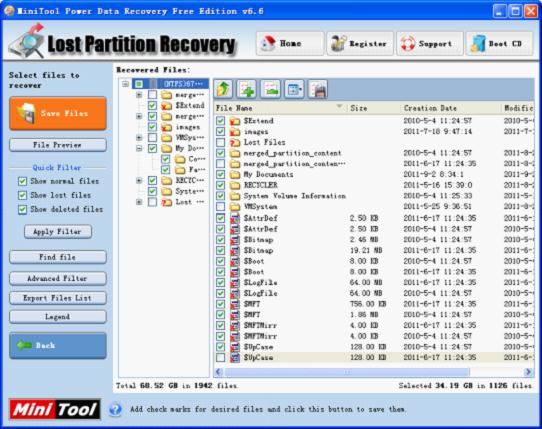
Task: Click the picture preview toolbar icon
Action: pyautogui.click(x=270, y=90)
